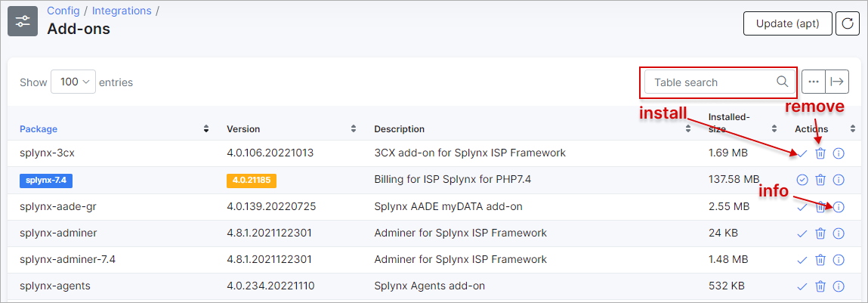Expand the Show 100 entries dropdown
This screenshot has width=868, height=303.
tap(73, 82)
